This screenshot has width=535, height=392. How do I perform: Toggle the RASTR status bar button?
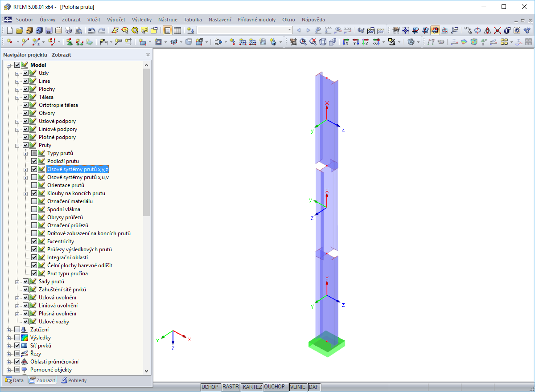[x=231, y=387]
